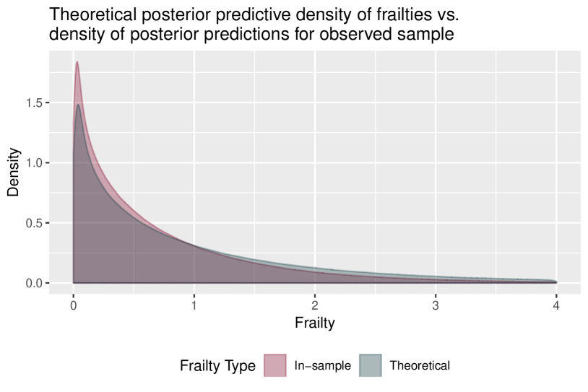588x392 pixels.
Task: Click x-axis tick label 4
Action: click(x=556, y=304)
